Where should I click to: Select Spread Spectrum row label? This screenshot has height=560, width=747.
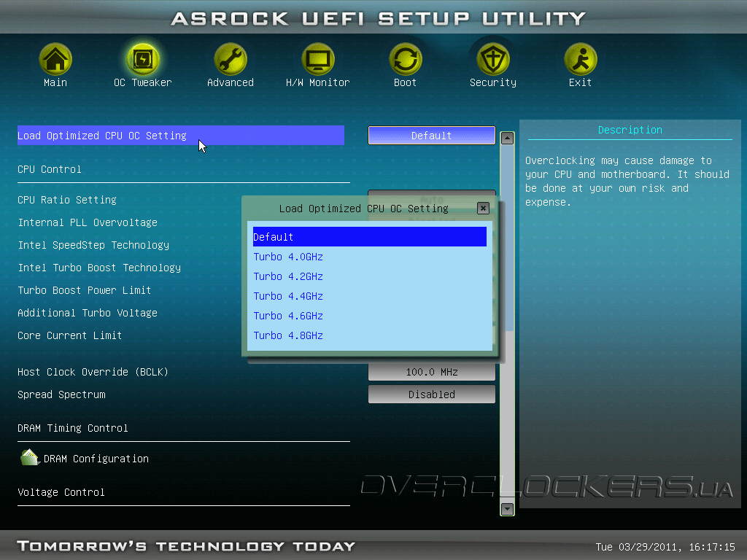pos(61,394)
